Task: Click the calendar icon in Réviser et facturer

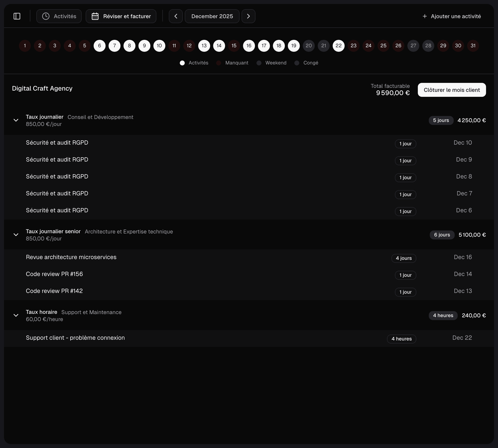Action: pyautogui.click(x=95, y=16)
